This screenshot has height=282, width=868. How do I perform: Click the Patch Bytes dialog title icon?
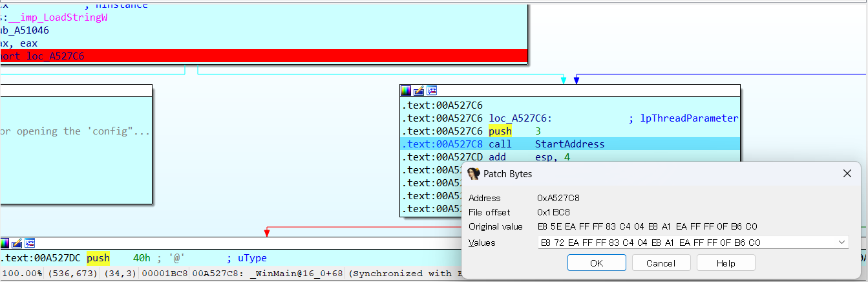pyautogui.click(x=474, y=173)
